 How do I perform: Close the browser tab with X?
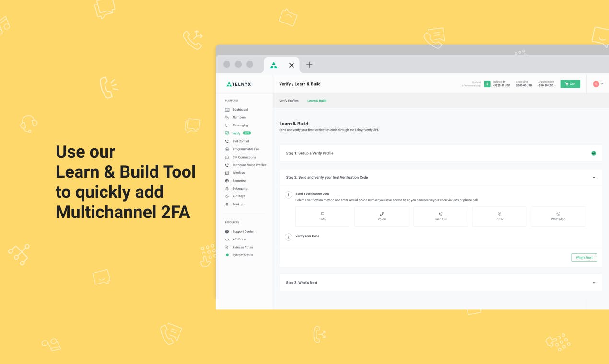[291, 65]
